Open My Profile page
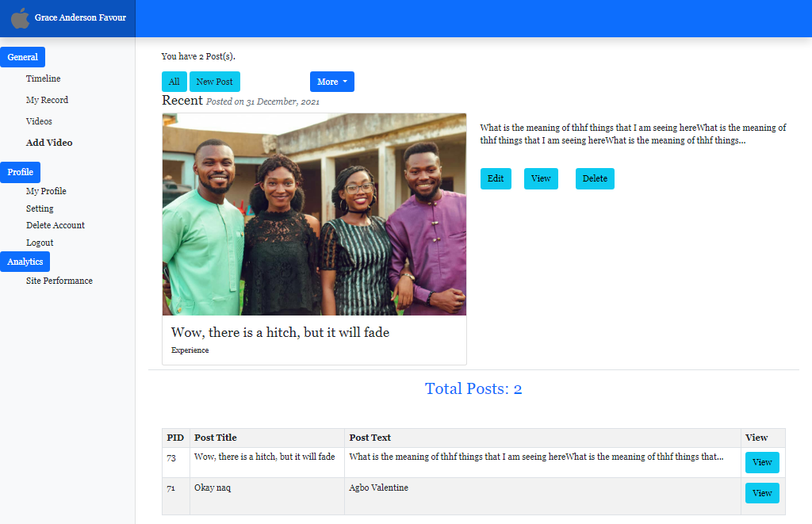 point(46,191)
